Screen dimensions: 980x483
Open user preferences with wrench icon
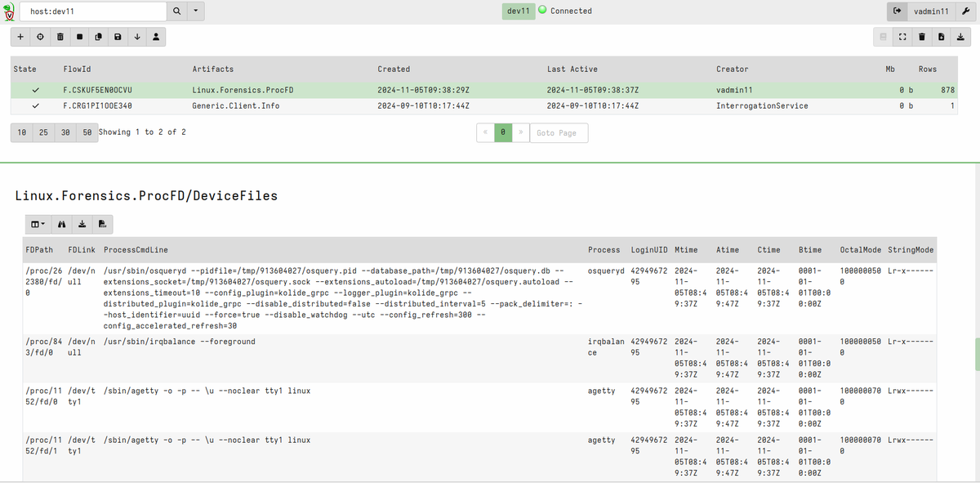(x=964, y=11)
